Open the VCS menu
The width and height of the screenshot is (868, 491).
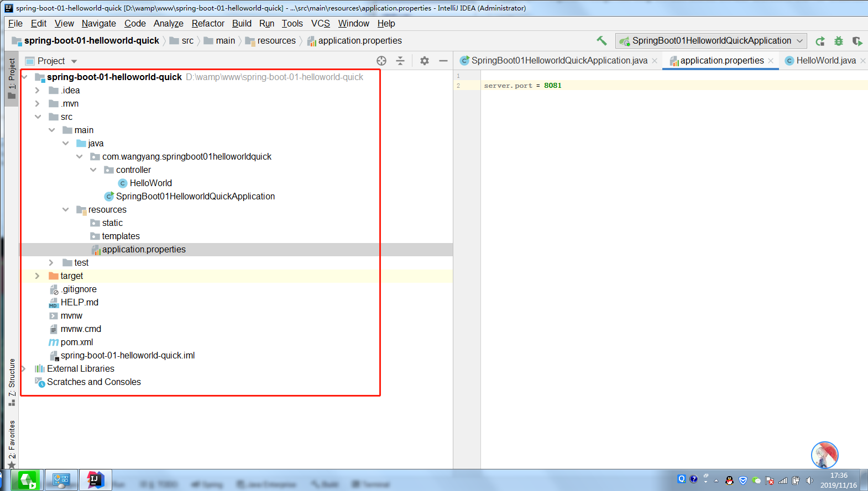pyautogui.click(x=321, y=23)
